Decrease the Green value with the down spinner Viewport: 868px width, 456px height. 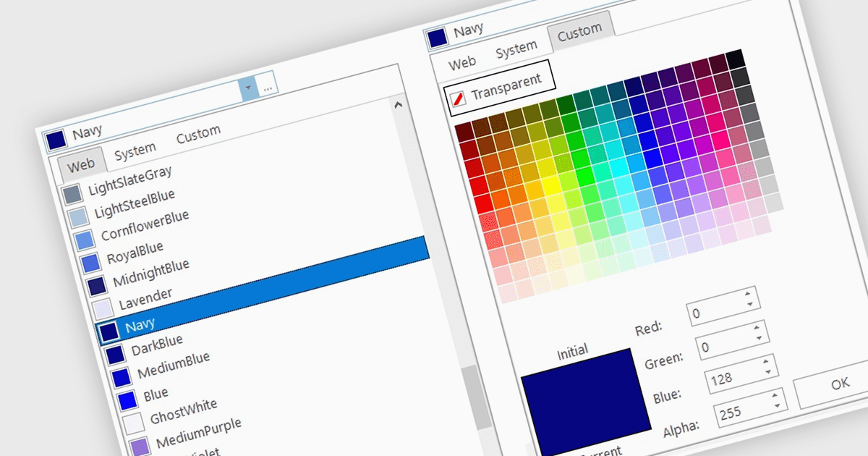pos(759,339)
